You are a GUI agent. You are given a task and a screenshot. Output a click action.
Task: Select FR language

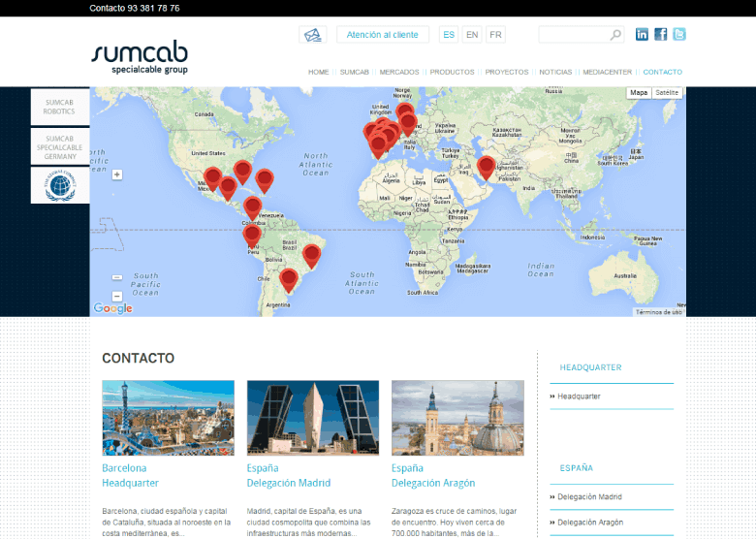[x=495, y=35]
